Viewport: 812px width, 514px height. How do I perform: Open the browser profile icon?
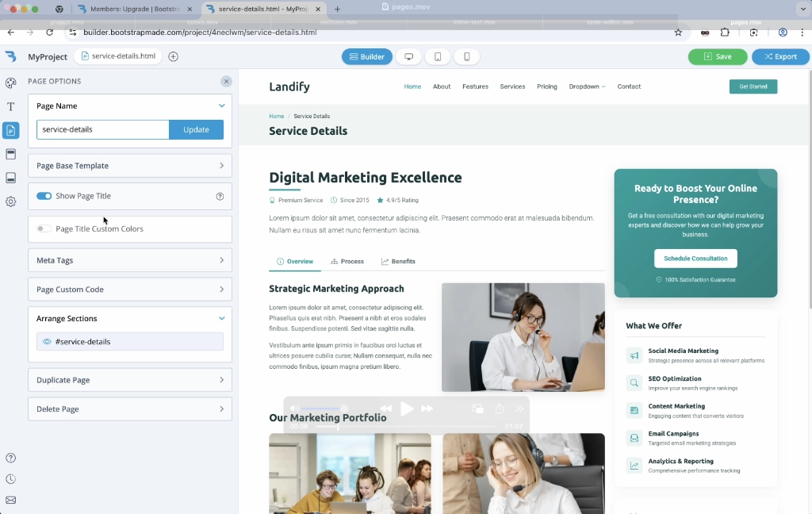click(783, 32)
